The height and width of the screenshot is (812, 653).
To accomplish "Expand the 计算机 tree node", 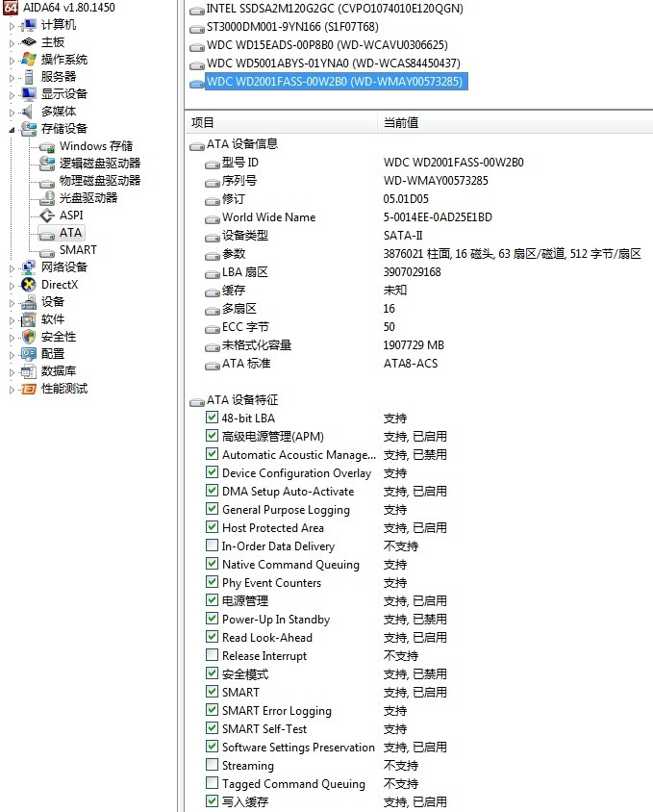I will [x=13, y=25].
